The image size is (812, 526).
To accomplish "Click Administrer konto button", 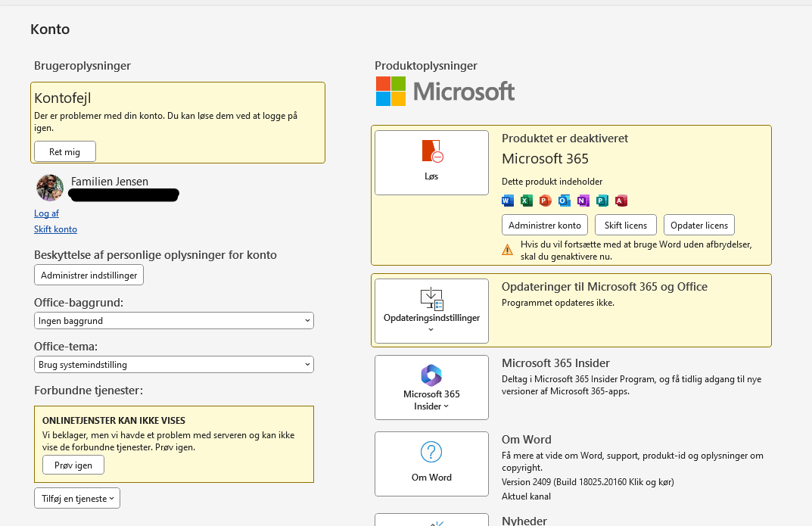I will tap(545, 226).
